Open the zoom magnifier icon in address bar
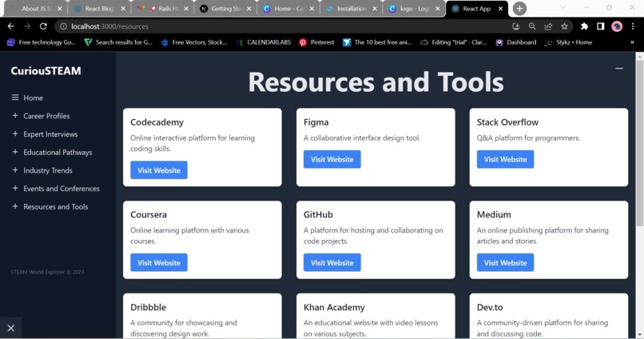 click(x=532, y=26)
